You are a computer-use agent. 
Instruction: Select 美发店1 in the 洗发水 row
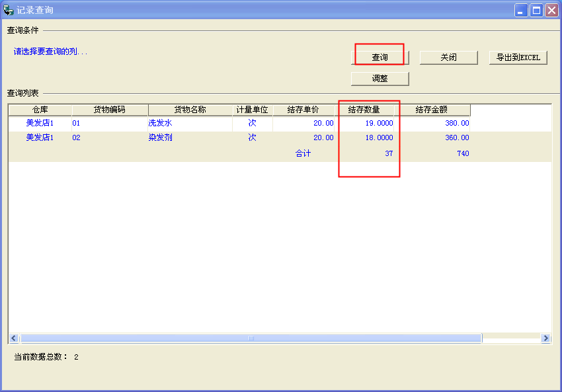click(40, 123)
